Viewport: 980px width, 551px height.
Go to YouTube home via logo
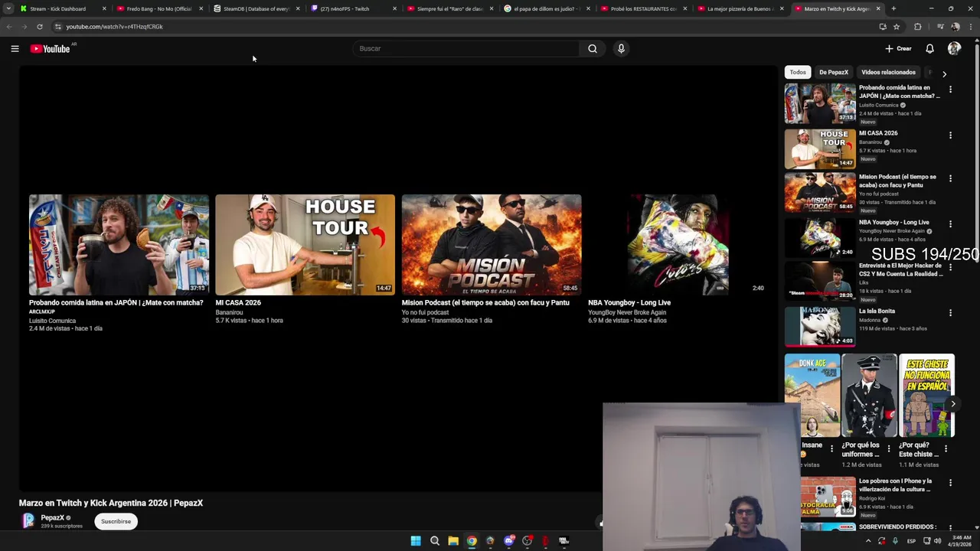51,49
